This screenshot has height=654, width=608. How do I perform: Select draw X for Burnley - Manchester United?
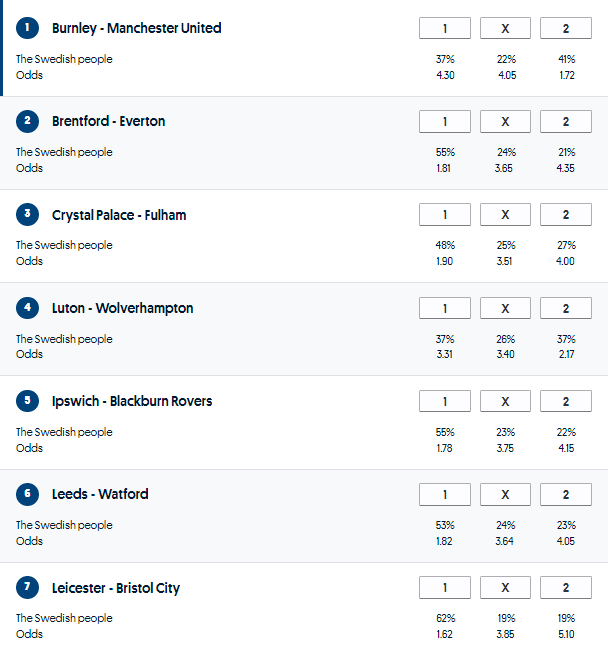(x=505, y=28)
